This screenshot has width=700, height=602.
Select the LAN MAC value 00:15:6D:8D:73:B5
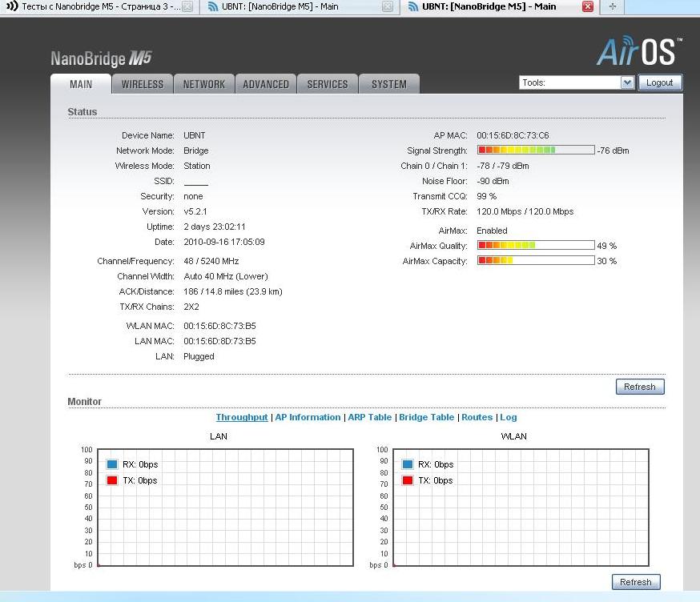click(219, 341)
